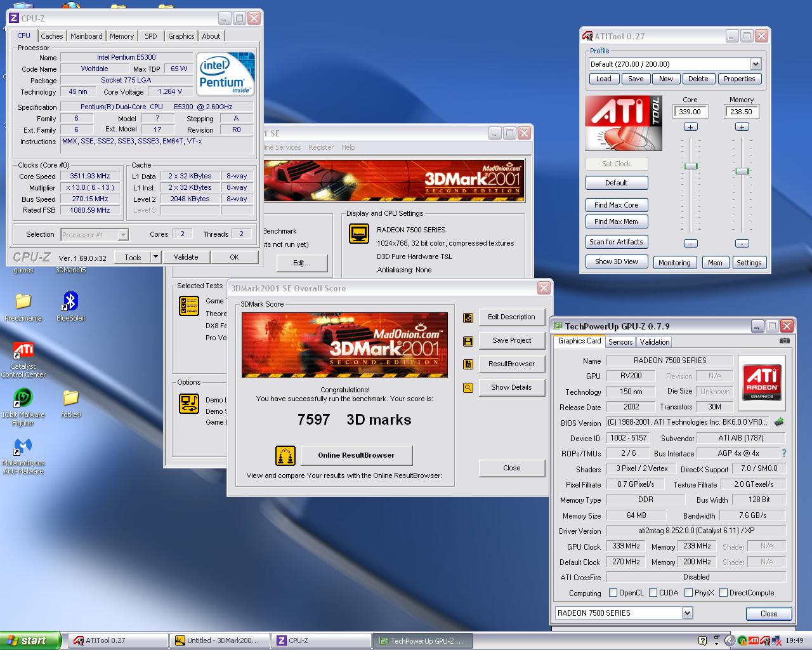Open IObit Malware Fighter desktop icon
812x650 pixels.
pos(23,407)
